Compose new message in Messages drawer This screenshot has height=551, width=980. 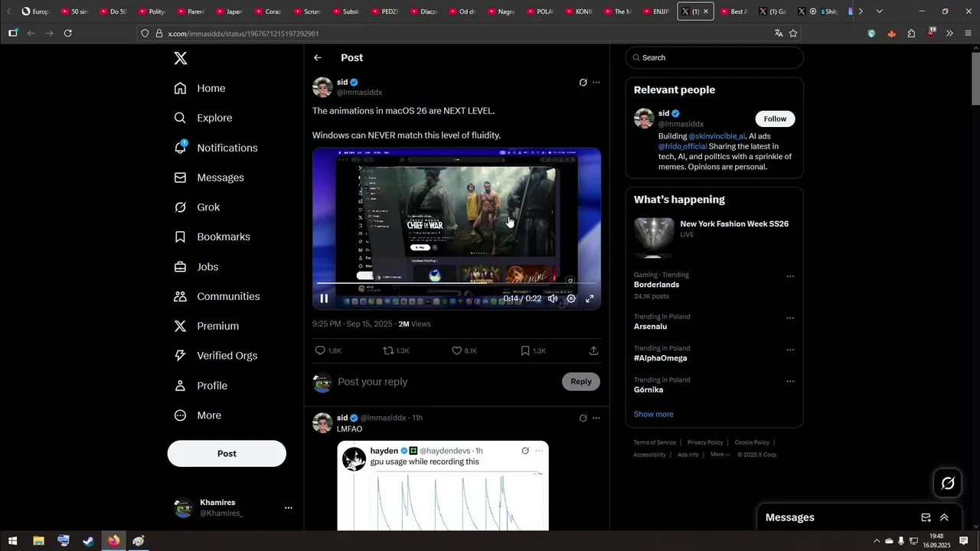(x=926, y=517)
